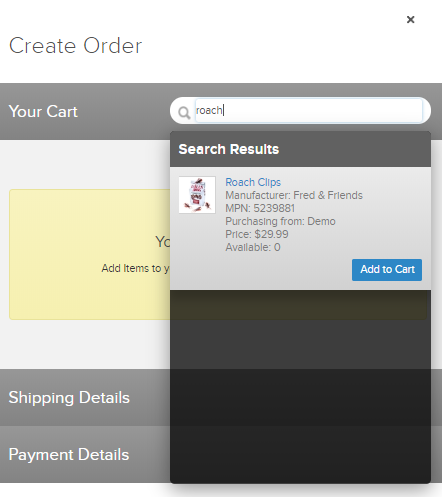Click the Search Results heading
The image size is (442, 497).
point(229,149)
